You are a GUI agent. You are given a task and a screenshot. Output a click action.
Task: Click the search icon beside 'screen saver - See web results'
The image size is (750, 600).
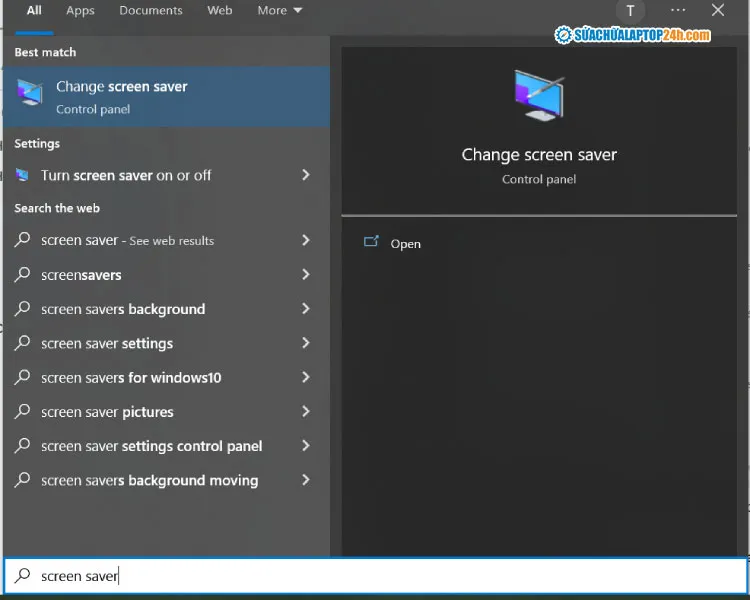pos(22,240)
